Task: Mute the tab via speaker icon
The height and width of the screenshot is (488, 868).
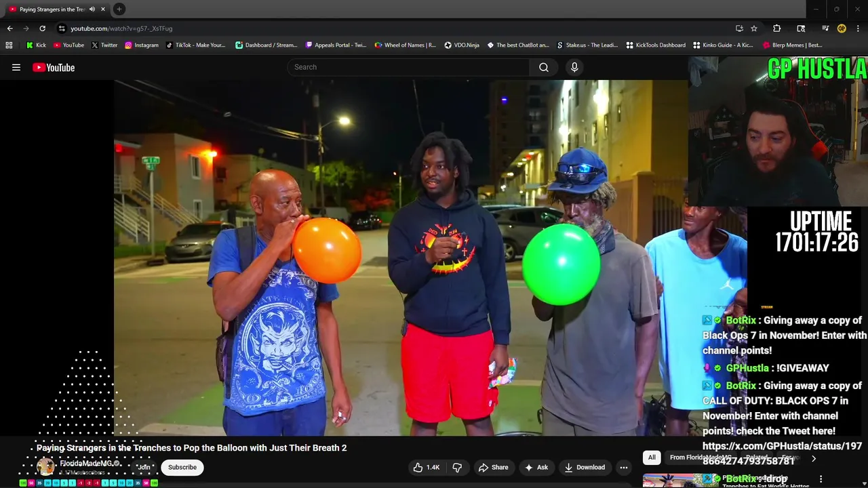Action: [x=92, y=9]
